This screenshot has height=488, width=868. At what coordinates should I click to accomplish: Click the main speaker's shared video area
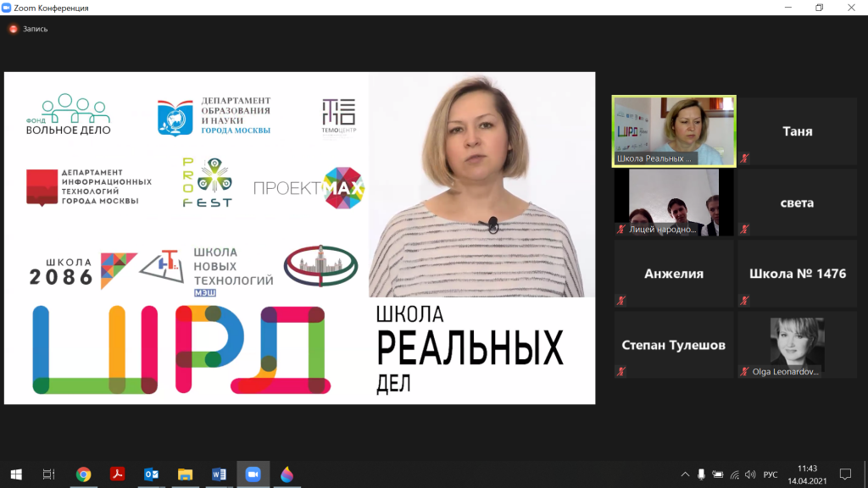(299, 238)
